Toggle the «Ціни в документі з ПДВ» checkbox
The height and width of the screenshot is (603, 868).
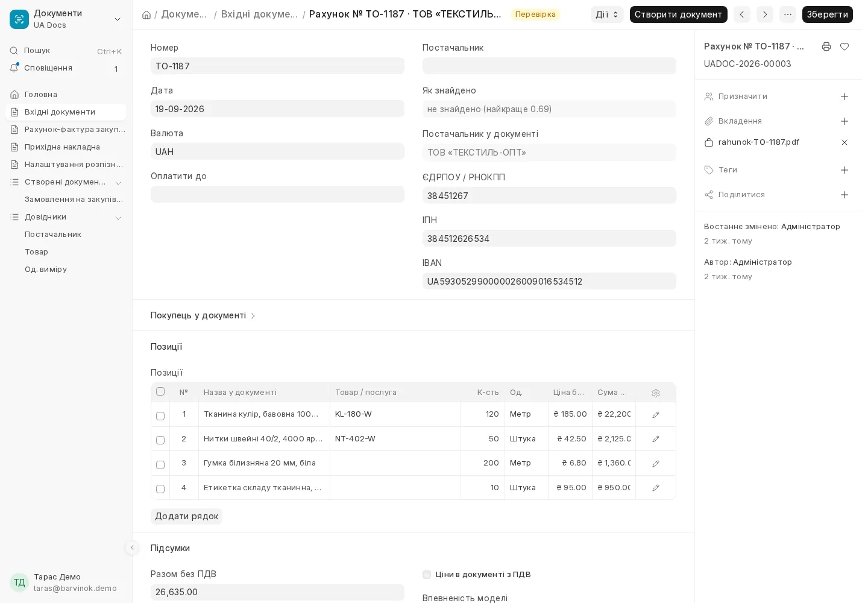coord(427,575)
